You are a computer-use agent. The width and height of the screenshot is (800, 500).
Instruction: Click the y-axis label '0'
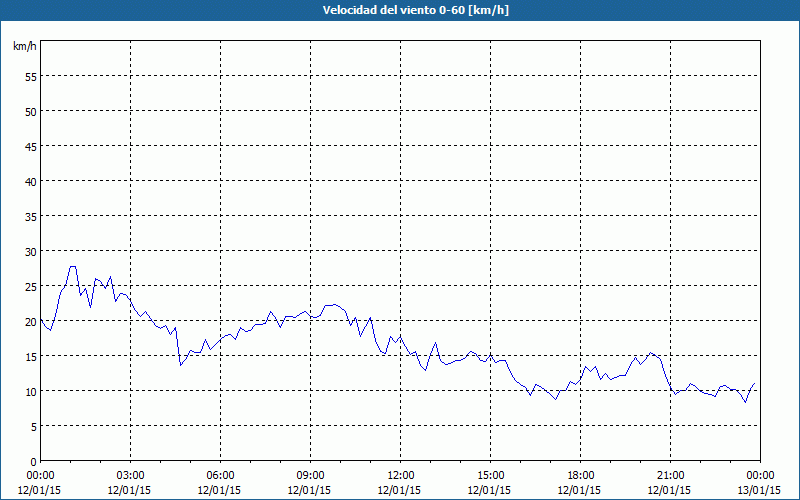[x=34, y=462]
